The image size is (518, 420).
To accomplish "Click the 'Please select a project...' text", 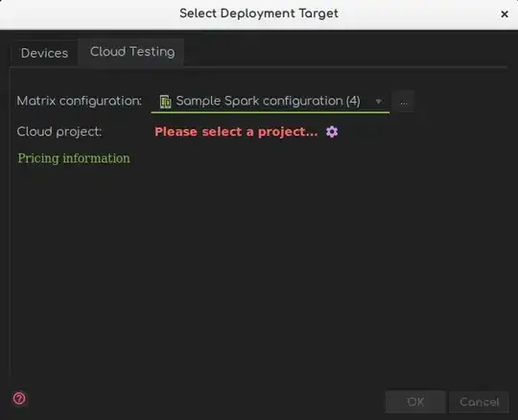I will point(236,131).
